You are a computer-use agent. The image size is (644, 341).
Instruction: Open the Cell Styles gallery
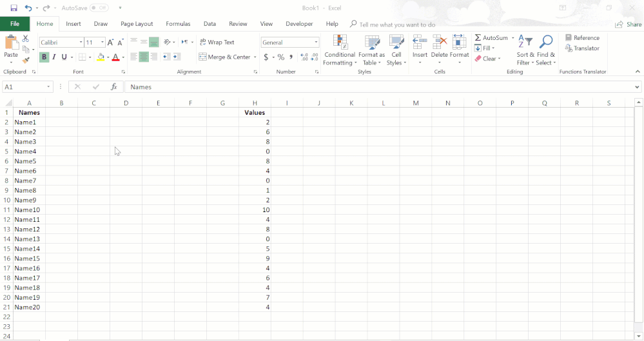(396, 50)
